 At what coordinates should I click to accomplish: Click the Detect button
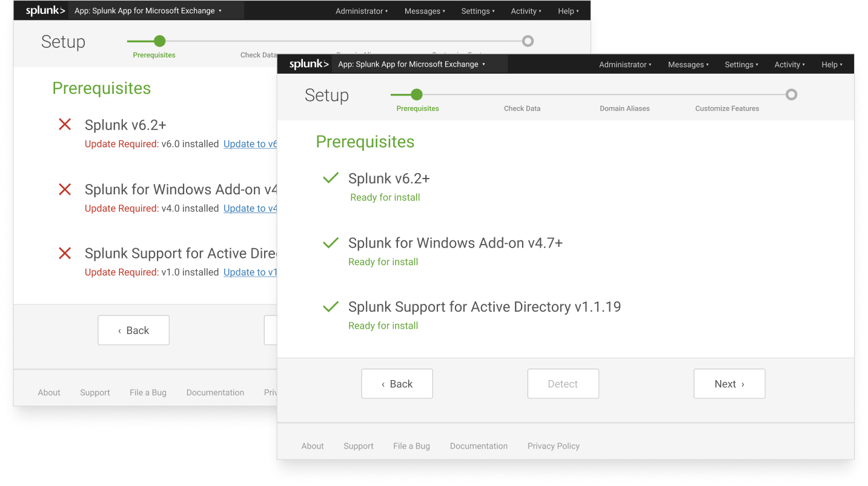563,384
